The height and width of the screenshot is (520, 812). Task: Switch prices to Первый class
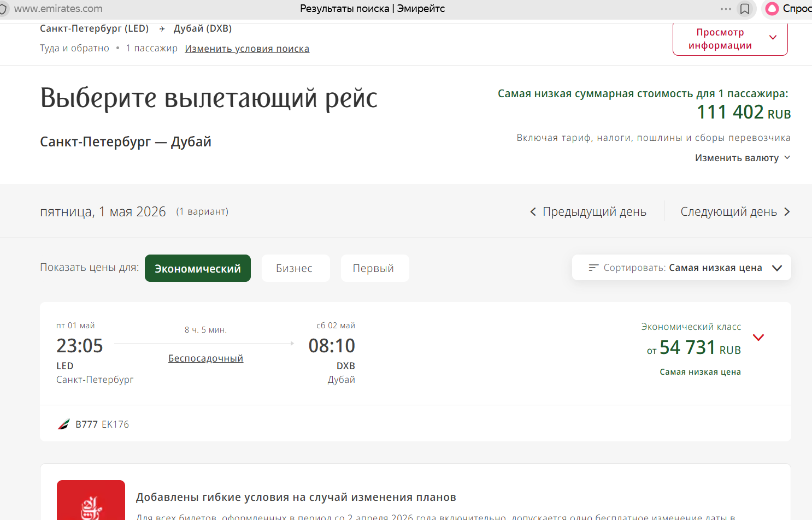(374, 268)
